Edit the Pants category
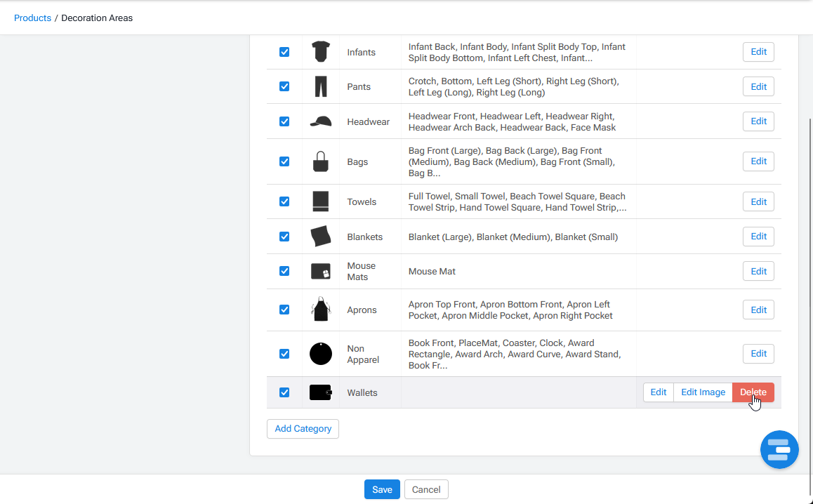 point(758,86)
